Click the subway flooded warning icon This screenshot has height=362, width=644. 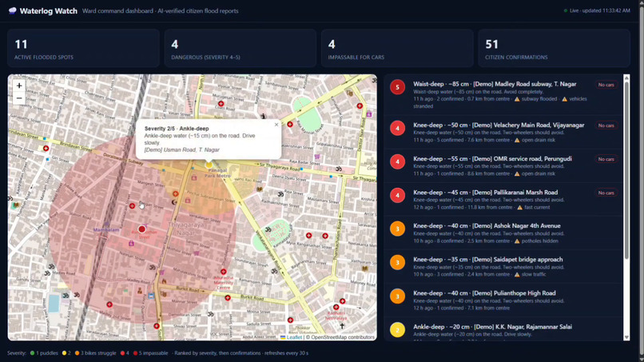click(x=517, y=99)
